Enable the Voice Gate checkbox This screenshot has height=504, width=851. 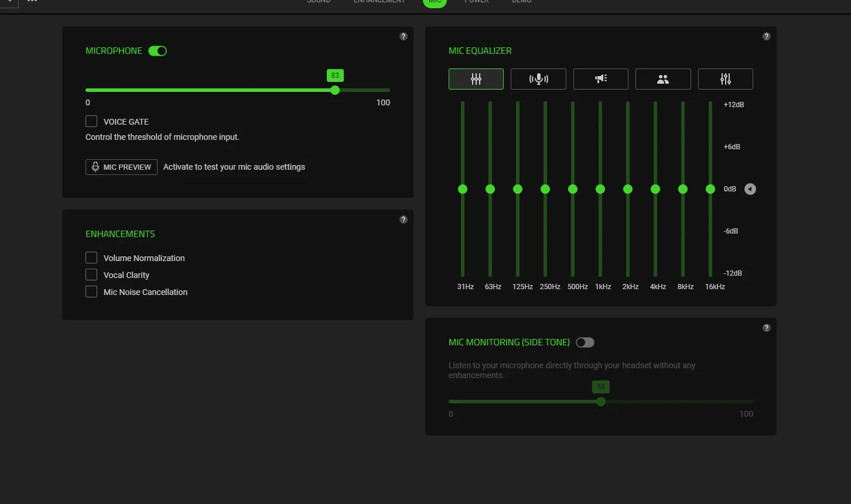click(91, 121)
